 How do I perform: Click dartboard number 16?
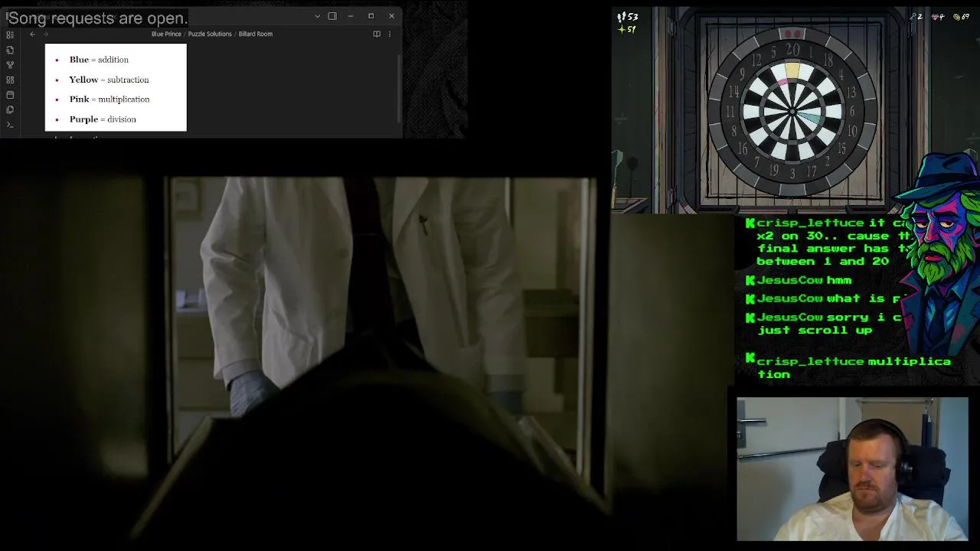(x=743, y=149)
